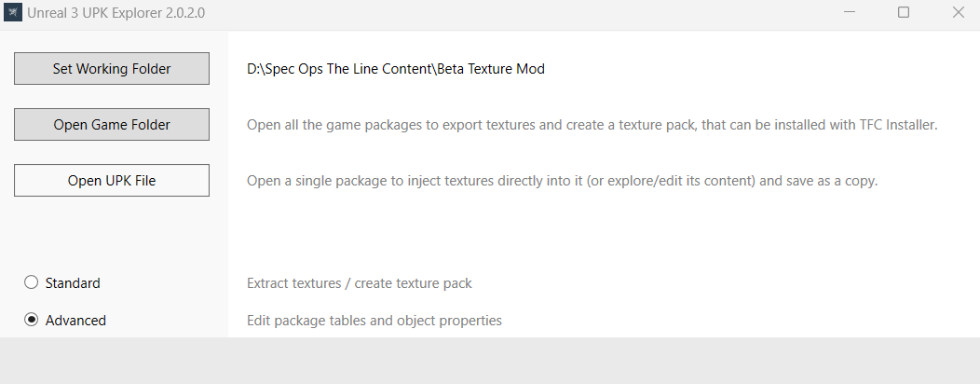This screenshot has width=980, height=384.
Task: Click the gray status bar at the bottom
Action: (x=490, y=361)
